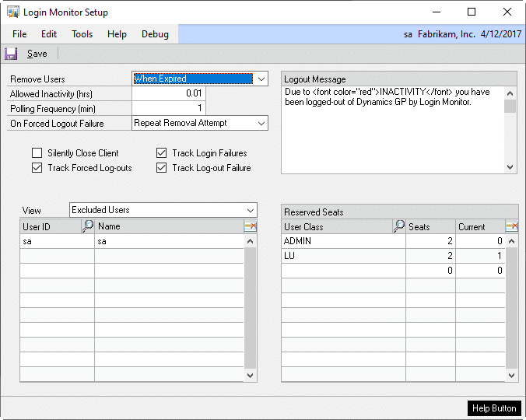This screenshot has width=526, height=420.
Task: Open the Tools menu
Action: tap(82, 34)
